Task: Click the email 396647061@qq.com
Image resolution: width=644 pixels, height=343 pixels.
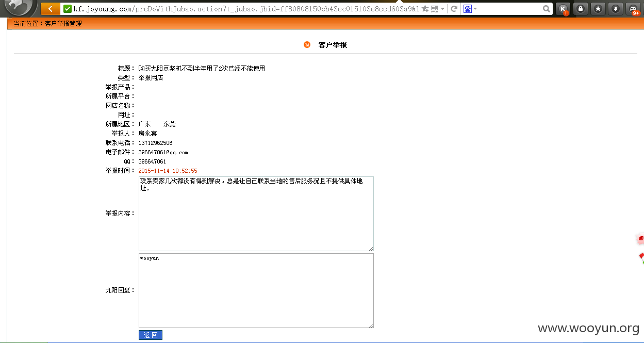Action: pyautogui.click(x=163, y=152)
